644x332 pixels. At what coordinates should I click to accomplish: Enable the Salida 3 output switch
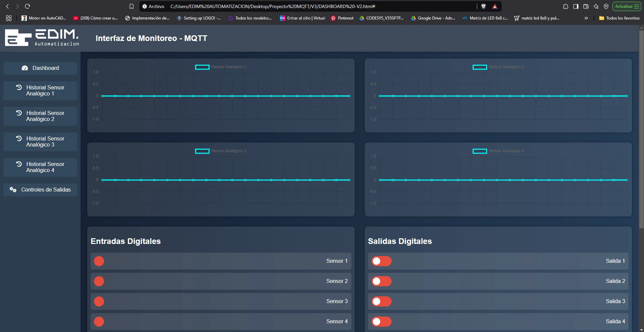click(x=381, y=301)
